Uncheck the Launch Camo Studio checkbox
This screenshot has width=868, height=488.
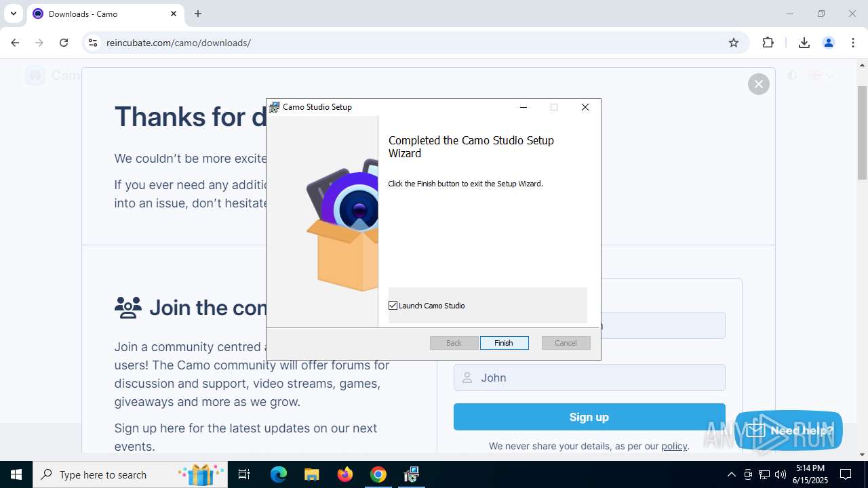393,306
